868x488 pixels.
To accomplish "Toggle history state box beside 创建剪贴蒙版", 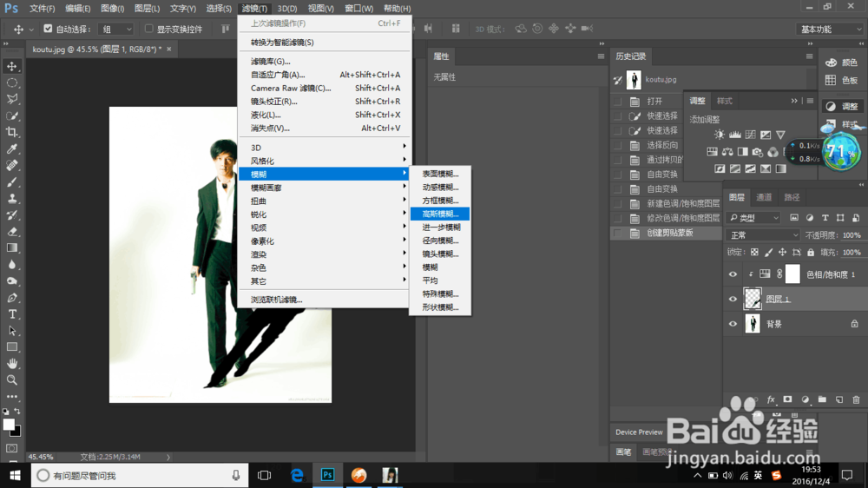I will point(618,234).
